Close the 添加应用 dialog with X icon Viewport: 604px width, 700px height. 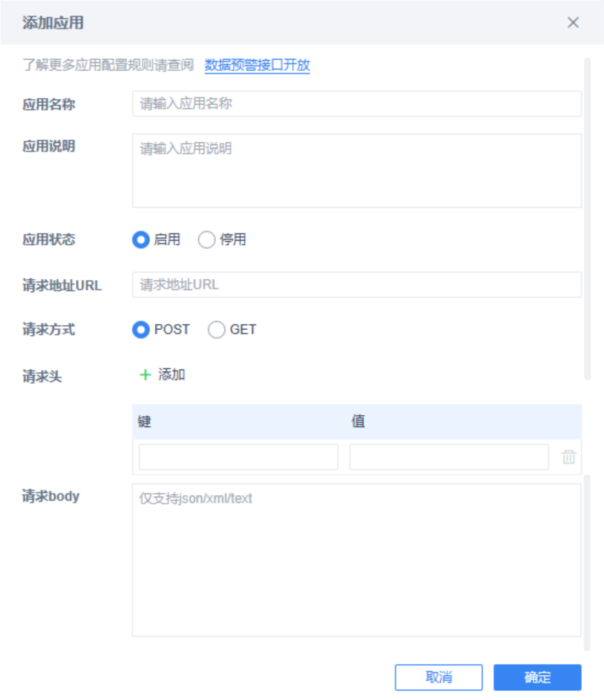click(573, 22)
